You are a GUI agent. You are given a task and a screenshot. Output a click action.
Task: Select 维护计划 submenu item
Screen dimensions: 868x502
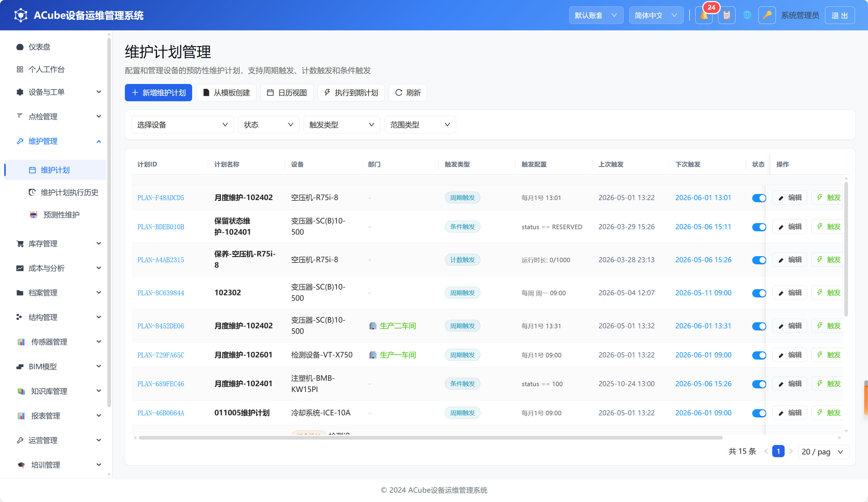pos(55,170)
